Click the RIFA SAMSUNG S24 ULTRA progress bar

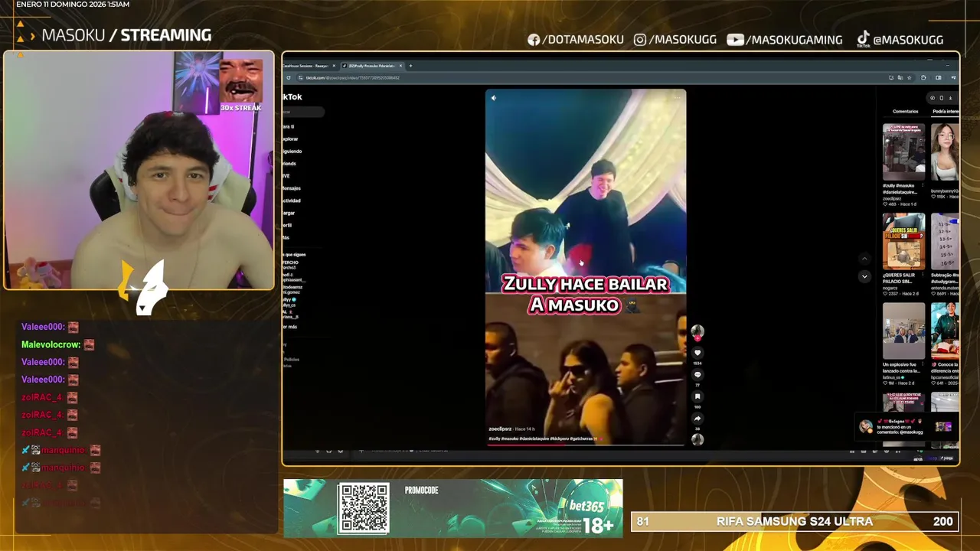click(795, 522)
